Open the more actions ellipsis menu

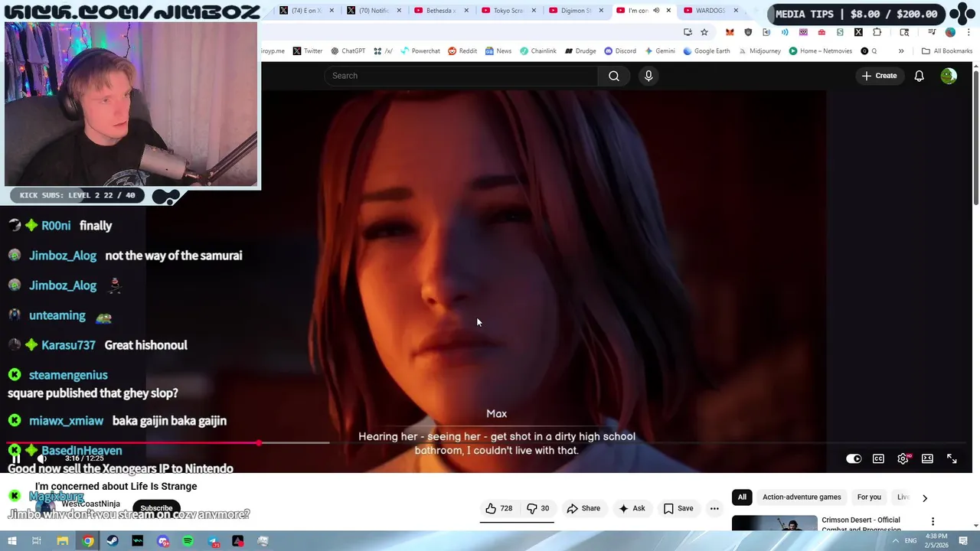(714, 508)
